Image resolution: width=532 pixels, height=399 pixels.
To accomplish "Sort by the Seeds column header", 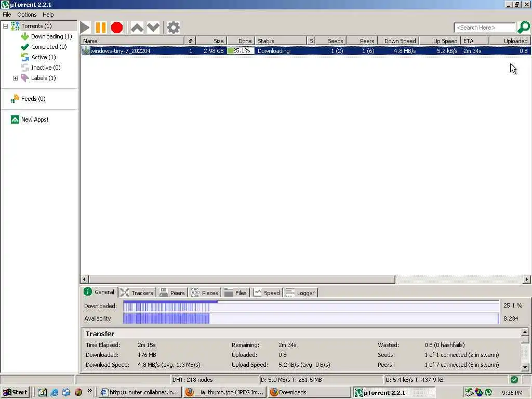I will tap(331, 41).
